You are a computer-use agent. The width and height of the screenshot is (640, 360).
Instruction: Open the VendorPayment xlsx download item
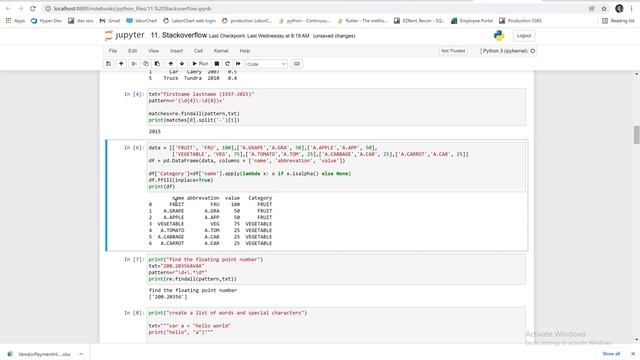point(41,354)
